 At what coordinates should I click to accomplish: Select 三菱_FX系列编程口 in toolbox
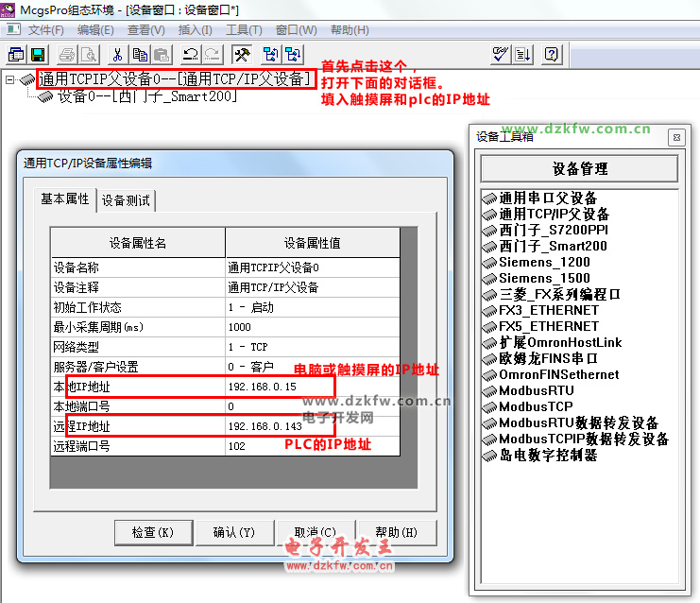(559, 295)
